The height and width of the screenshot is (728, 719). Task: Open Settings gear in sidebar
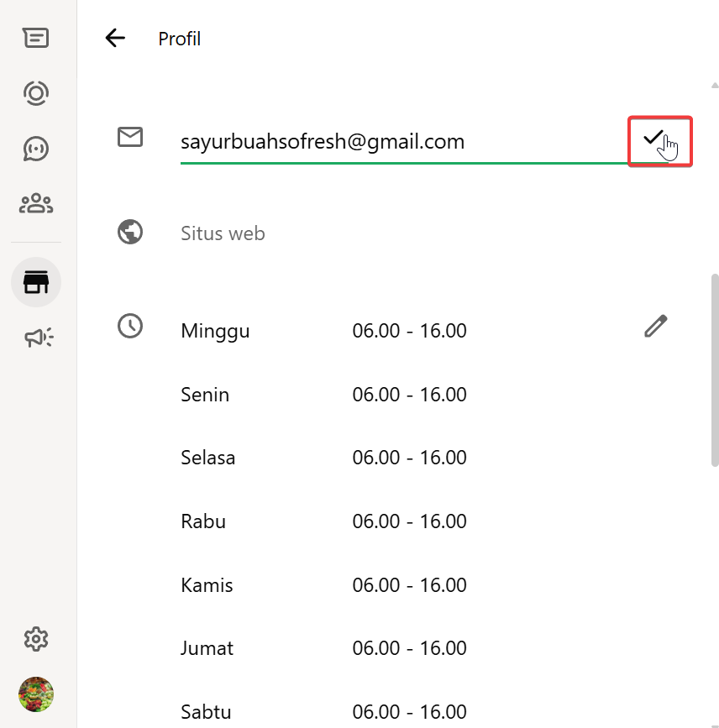coord(36,639)
